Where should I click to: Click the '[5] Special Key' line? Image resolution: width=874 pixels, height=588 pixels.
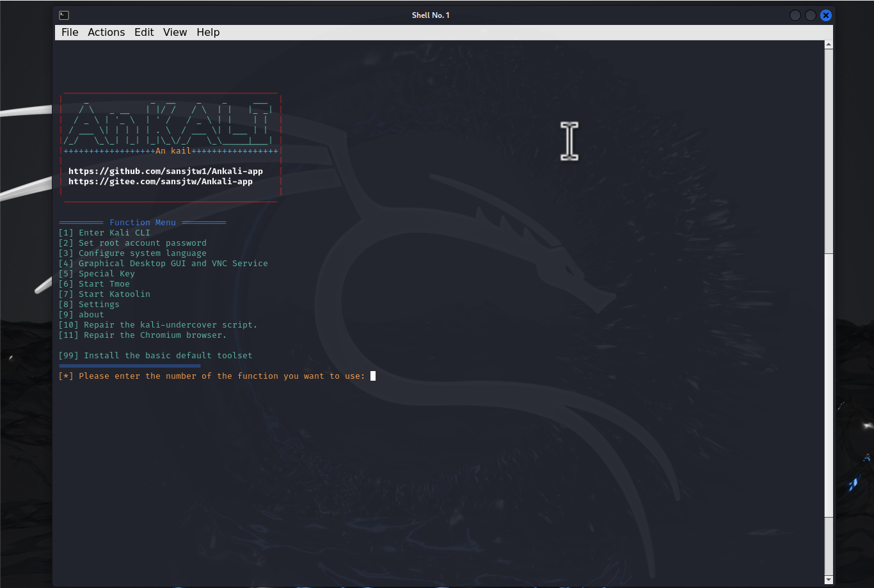click(97, 274)
